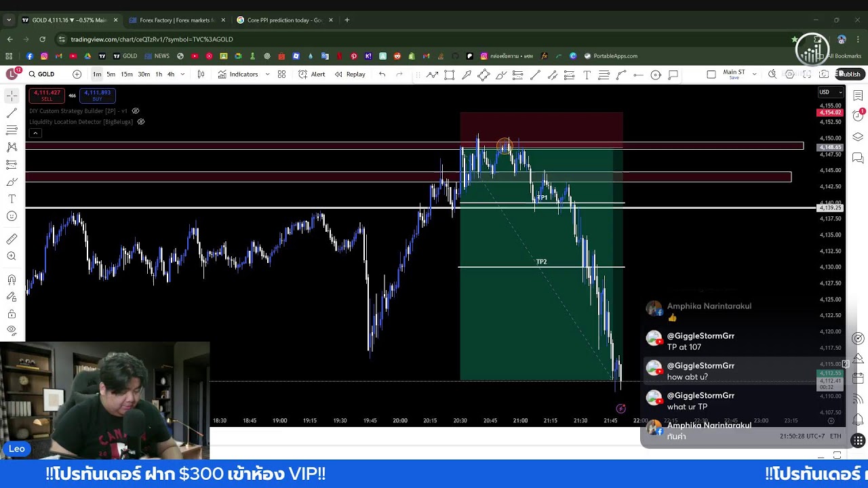Open chats panel in right sidebar
The width and height of the screenshot is (868, 488).
(x=858, y=159)
